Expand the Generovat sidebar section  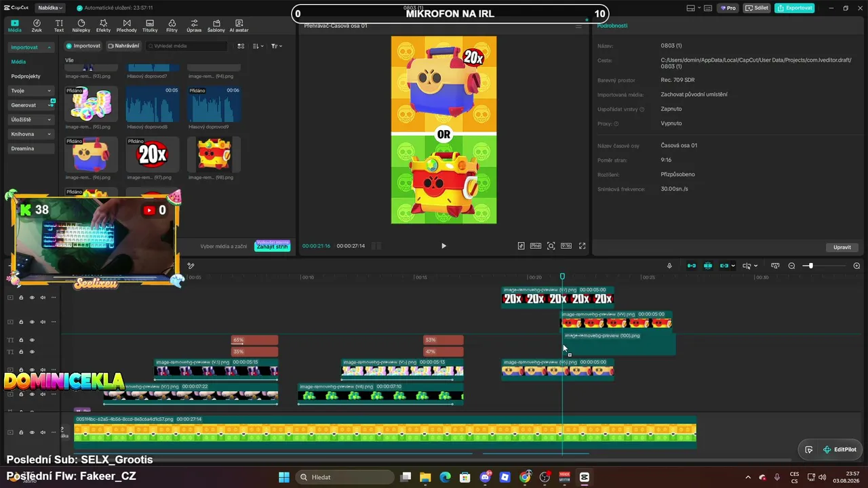(x=31, y=105)
